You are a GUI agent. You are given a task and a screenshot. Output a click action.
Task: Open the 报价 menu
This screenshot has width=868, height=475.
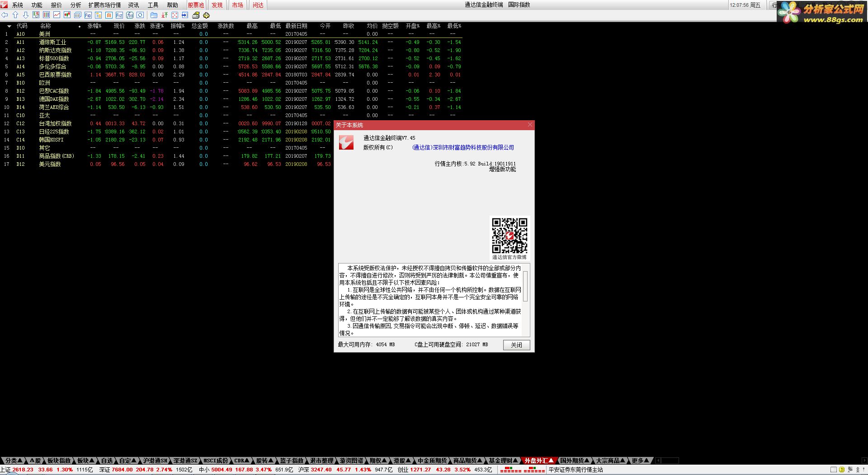(x=57, y=5)
